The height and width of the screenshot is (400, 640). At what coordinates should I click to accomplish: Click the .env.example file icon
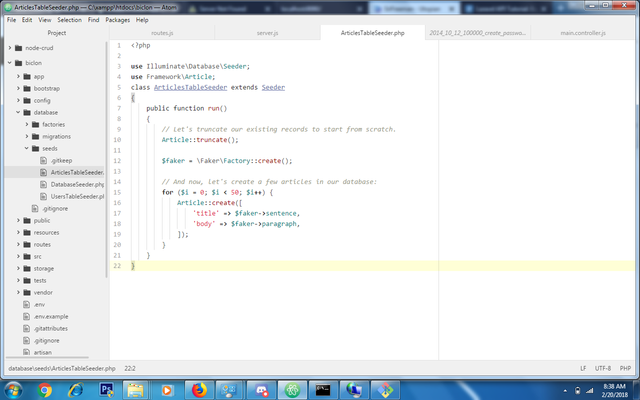point(27,316)
